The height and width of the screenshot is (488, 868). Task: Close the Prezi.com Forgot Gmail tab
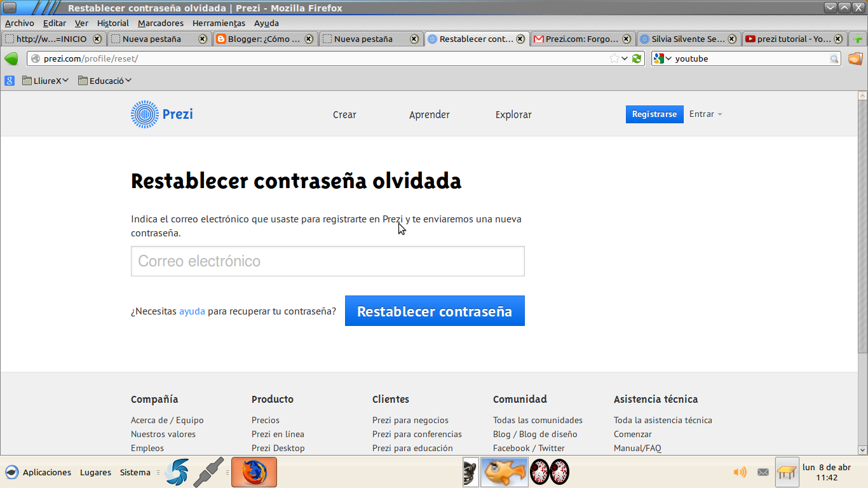pos(627,39)
